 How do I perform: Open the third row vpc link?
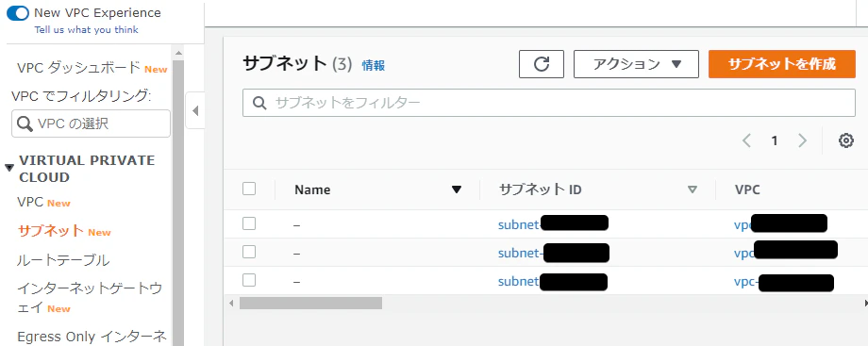(784, 282)
